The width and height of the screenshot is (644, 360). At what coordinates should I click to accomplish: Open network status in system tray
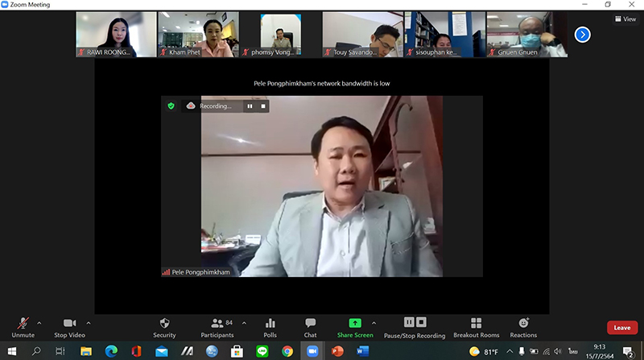[547, 351]
